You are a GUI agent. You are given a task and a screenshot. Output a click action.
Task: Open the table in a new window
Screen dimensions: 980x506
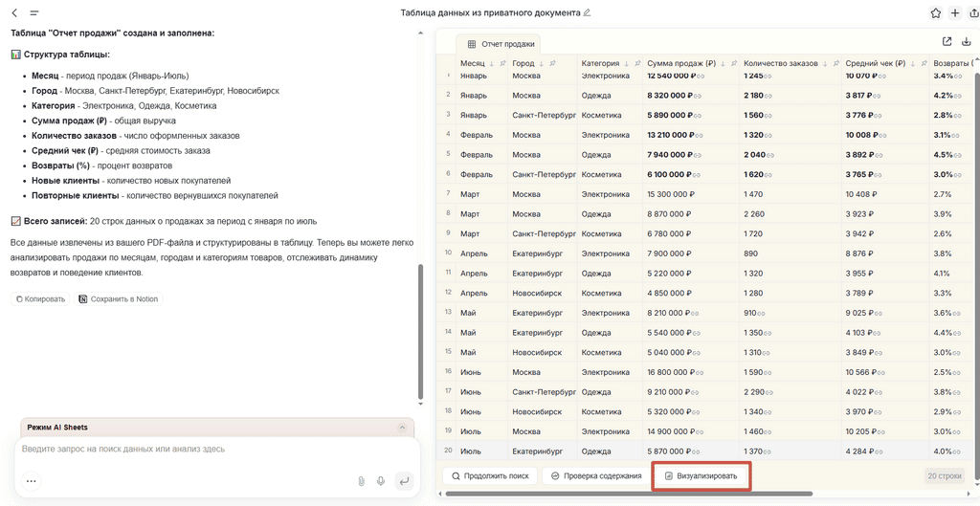tap(947, 42)
